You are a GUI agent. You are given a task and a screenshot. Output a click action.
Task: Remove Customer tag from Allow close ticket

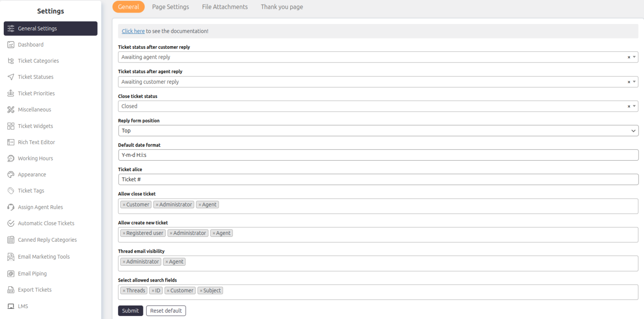(124, 205)
